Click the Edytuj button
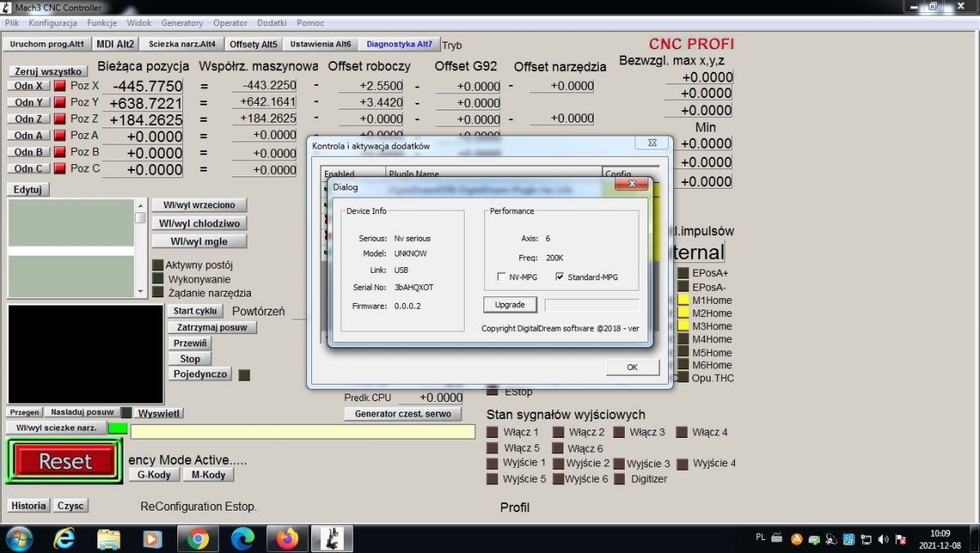980x553 pixels. 29,190
